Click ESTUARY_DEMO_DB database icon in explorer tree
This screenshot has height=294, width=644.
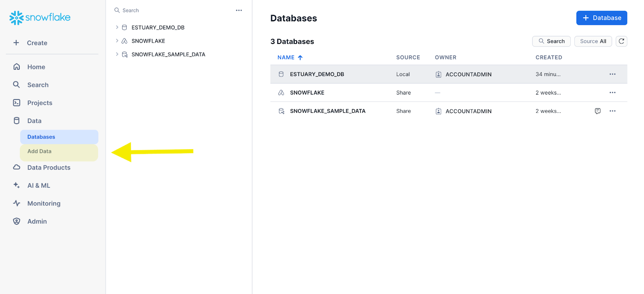point(124,27)
